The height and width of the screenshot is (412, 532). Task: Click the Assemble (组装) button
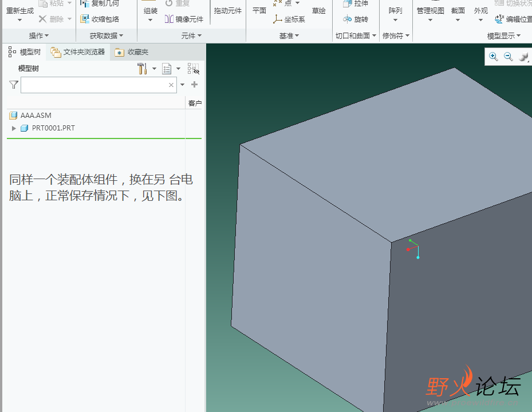click(150, 10)
